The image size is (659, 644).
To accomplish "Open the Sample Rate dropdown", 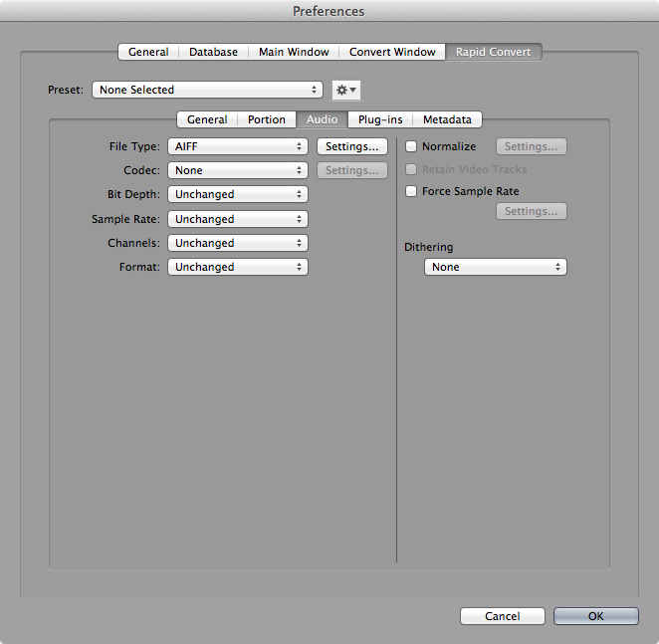I will click(x=237, y=219).
